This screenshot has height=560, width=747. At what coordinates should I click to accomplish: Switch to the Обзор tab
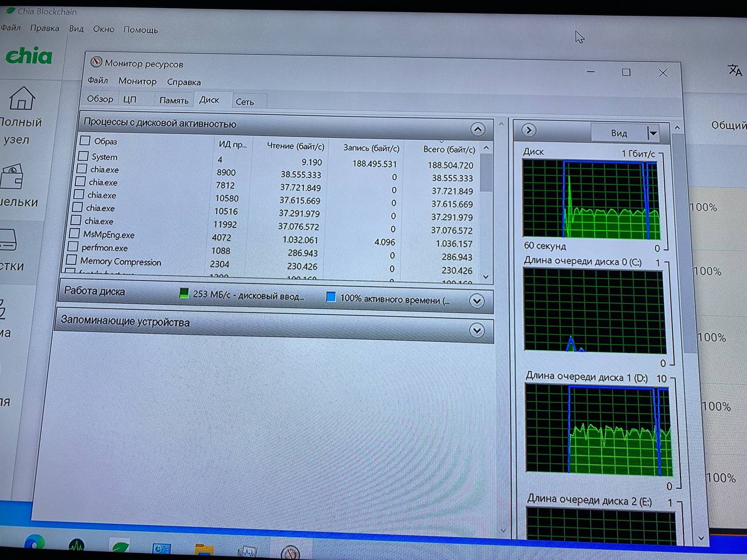(100, 99)
